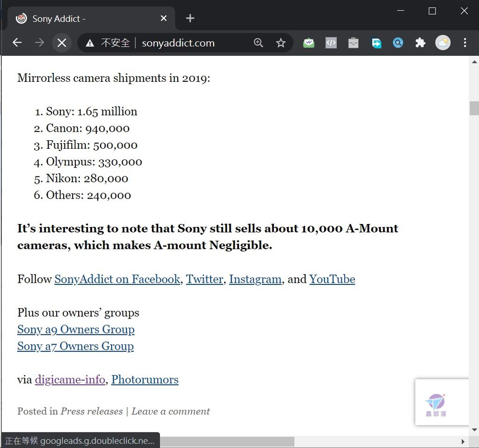
Task: Click the forward navigation arrow
Action: pyautogui.click(x=39, y=43)
